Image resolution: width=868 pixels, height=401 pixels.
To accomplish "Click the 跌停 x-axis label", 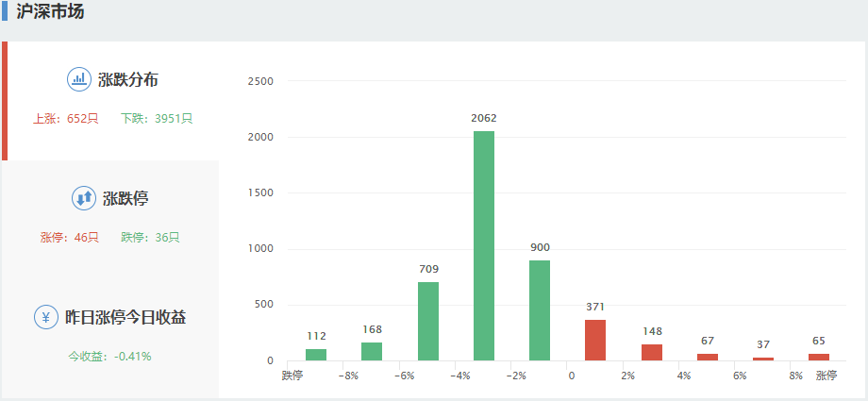I will (x=292, y=376).
